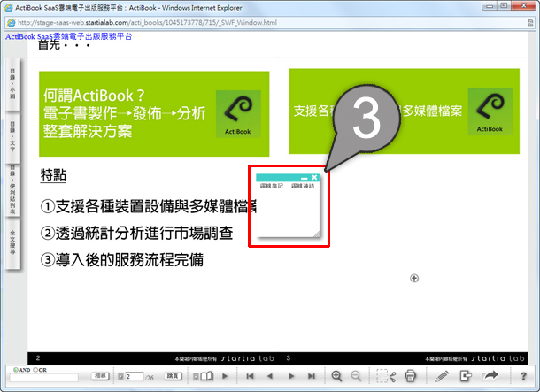The width and height of the screenshot is (540, 392).
Task: Select the pencil drawing tool
Action: (x=442, y=376)
